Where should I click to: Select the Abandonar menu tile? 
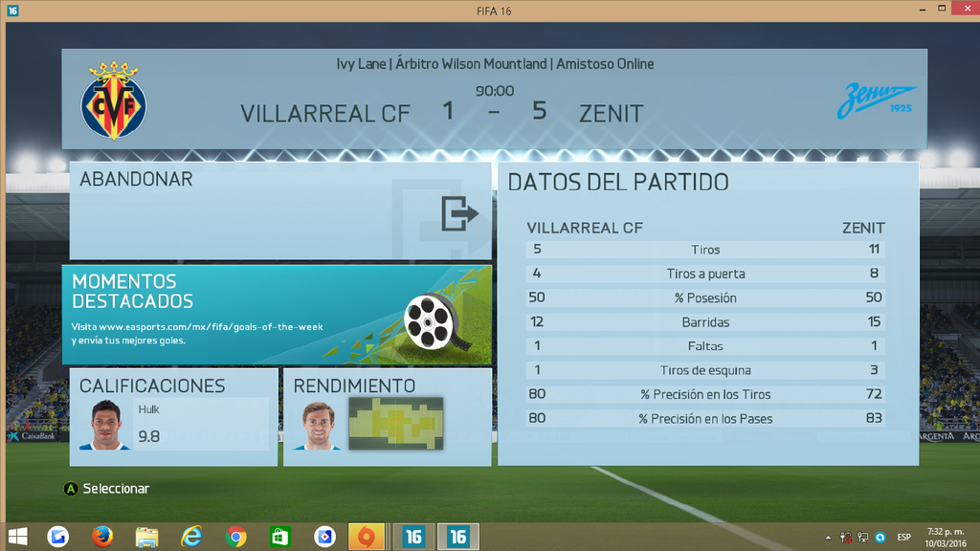(280, 210)
